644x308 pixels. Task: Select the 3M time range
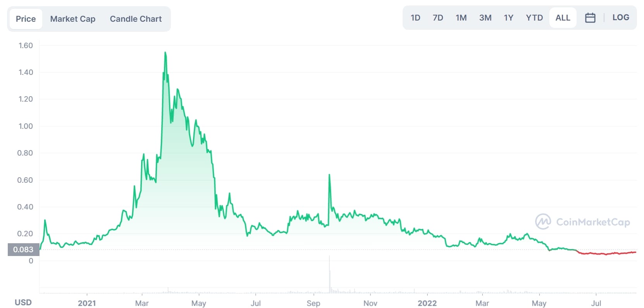pos(485,18)
